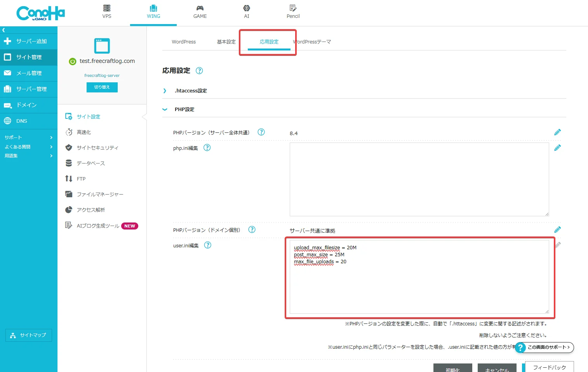588x372 pixels.
Task: Click the greyed pencil icon for user.ini
Action: [x=558, y=245]
